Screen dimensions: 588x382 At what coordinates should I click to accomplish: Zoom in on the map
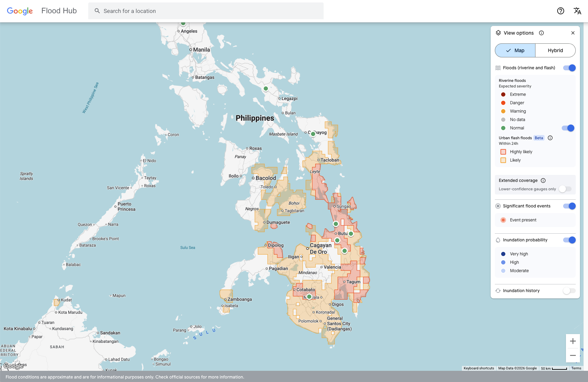pyautogui.click(x=573, y=341)
